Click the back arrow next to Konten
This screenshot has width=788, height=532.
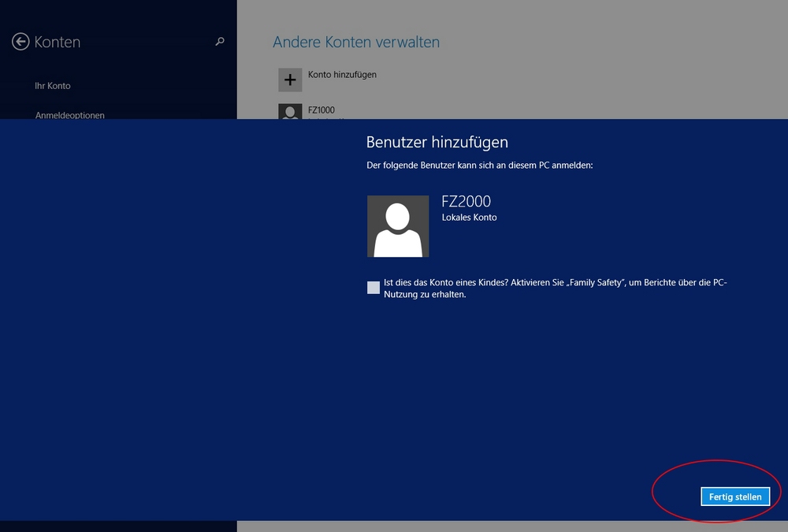(20, 42)
